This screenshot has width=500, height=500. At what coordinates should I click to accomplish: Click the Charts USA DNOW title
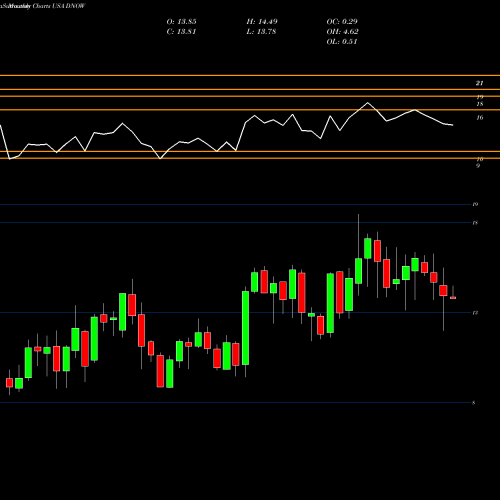click(x=59, y=6)
